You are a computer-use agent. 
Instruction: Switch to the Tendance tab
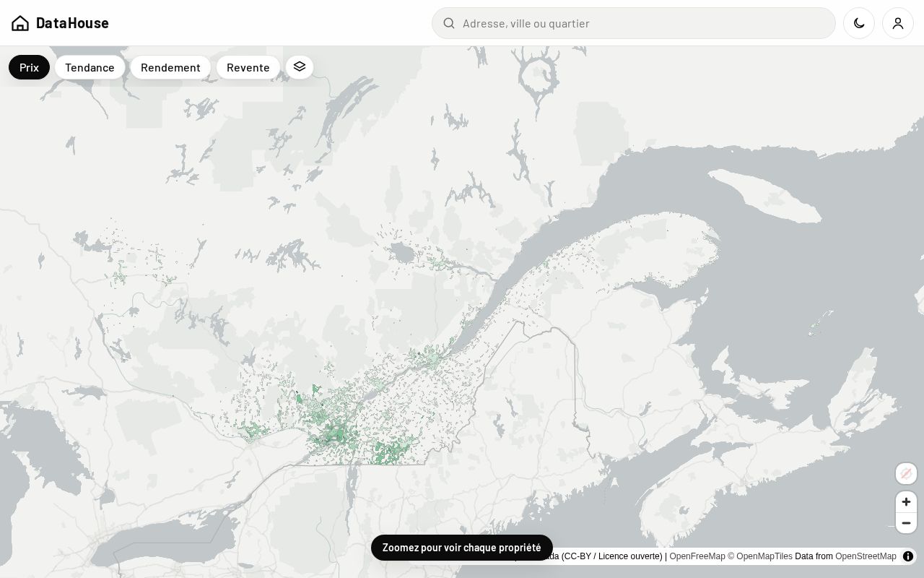tap(90, 67)
